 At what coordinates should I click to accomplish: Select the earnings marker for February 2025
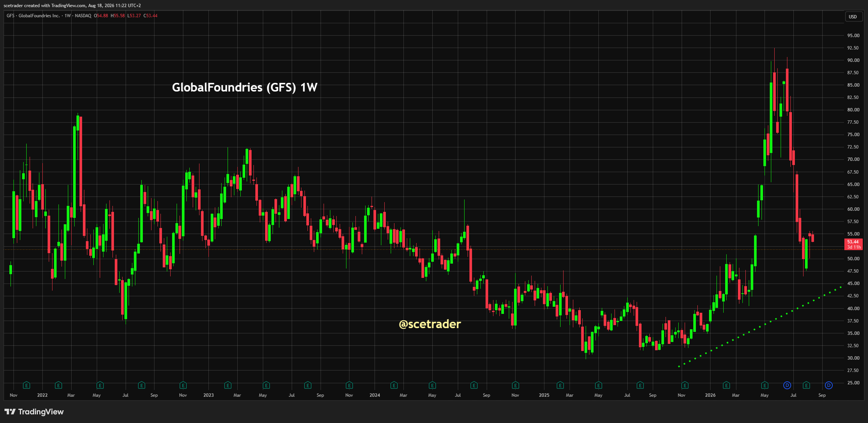pyautogui.click(x=560, y=385)
